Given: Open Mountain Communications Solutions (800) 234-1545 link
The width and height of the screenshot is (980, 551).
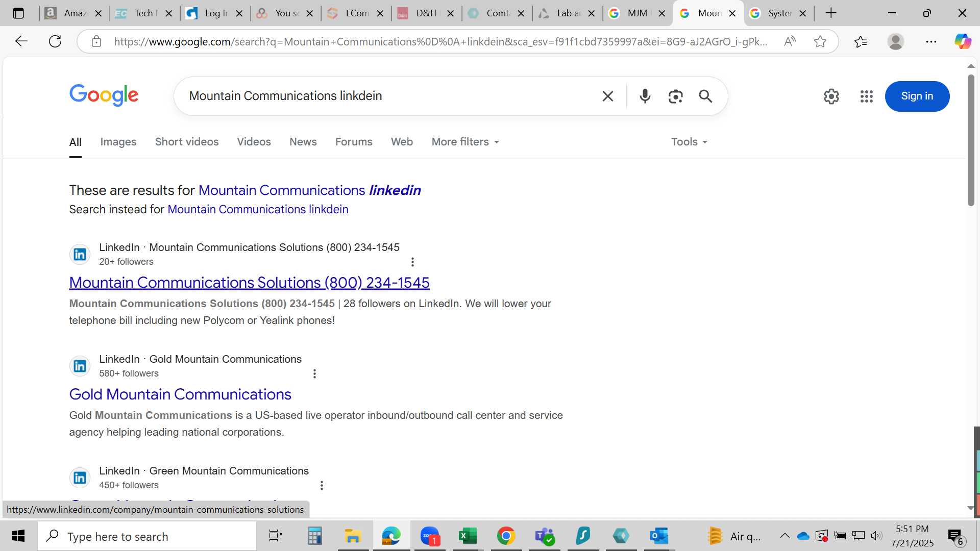Looking at the screenshot, I should click(249, 283).
